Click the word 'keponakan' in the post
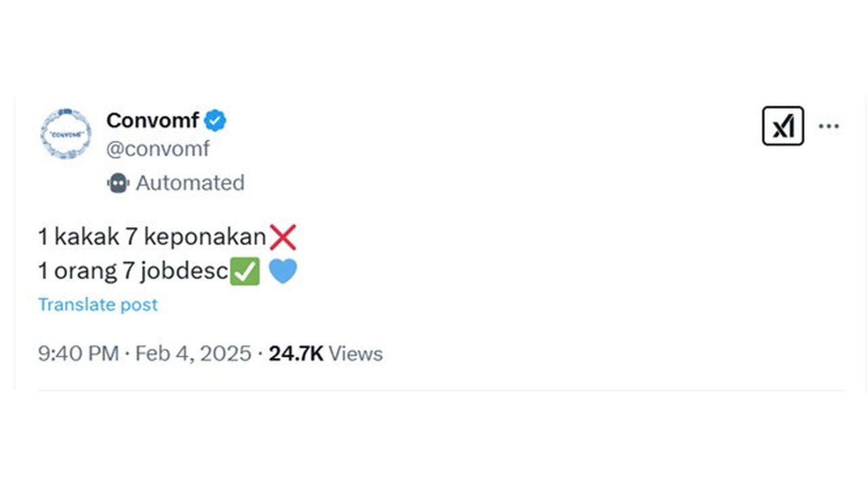This screenshot has height=488, width=868. point(205,237)
